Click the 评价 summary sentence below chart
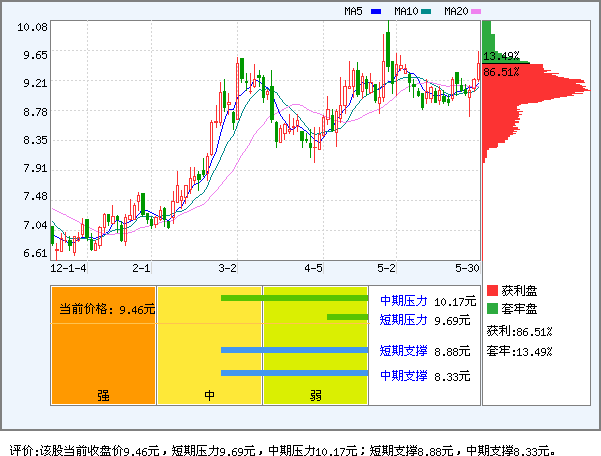The width and height of the screenshot is (601, 456). 283,450
